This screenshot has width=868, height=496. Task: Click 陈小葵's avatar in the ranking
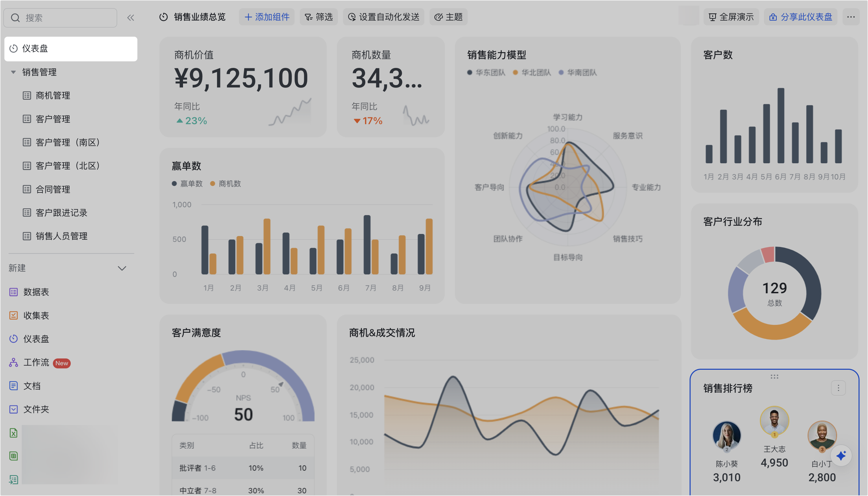[727, 436]
